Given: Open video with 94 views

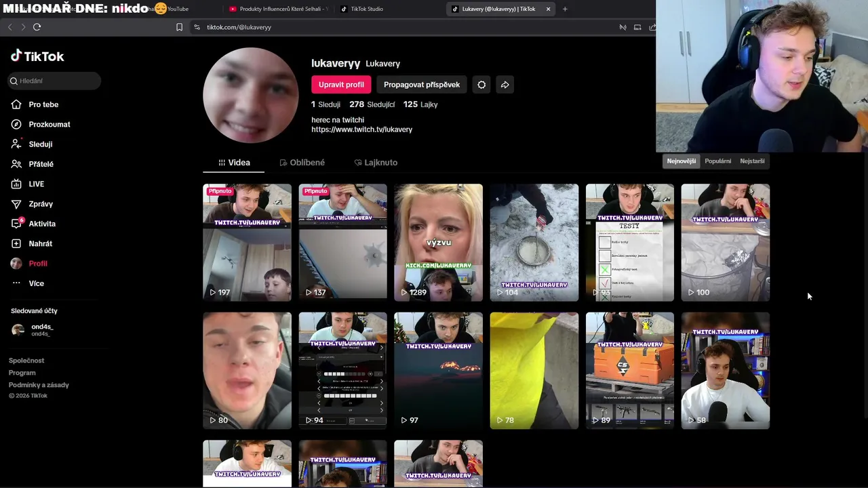Looking at the screenshot, I should click(342, 370).
